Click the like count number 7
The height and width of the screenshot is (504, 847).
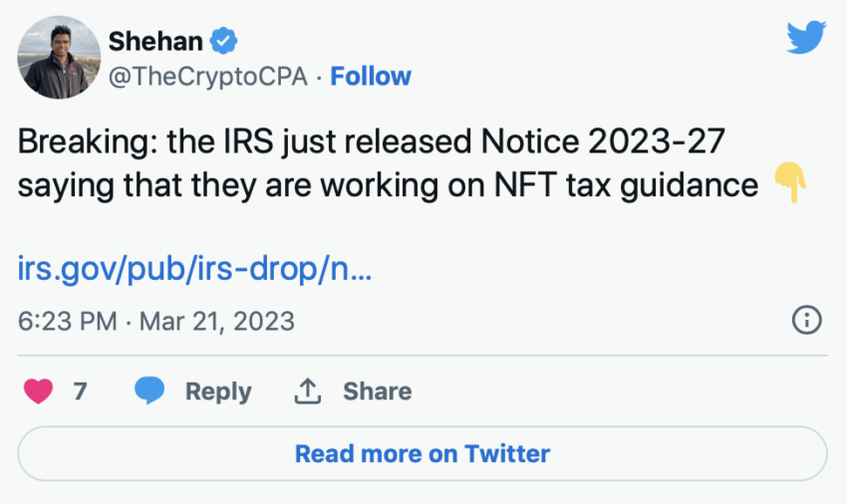(x=80, y=391)
